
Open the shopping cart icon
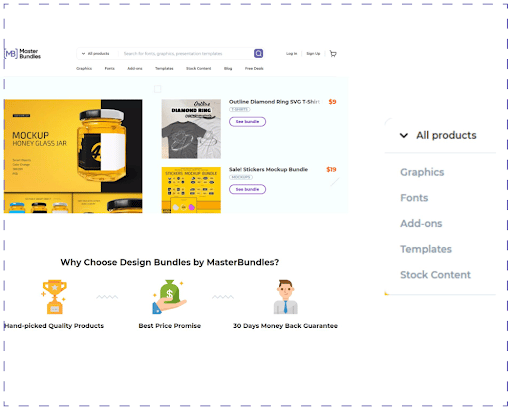[x=333, y=54]
